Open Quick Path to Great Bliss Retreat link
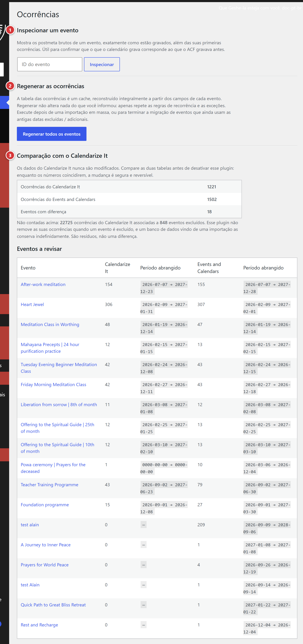This screenshot has height=644, width=303. coord(53,604)
